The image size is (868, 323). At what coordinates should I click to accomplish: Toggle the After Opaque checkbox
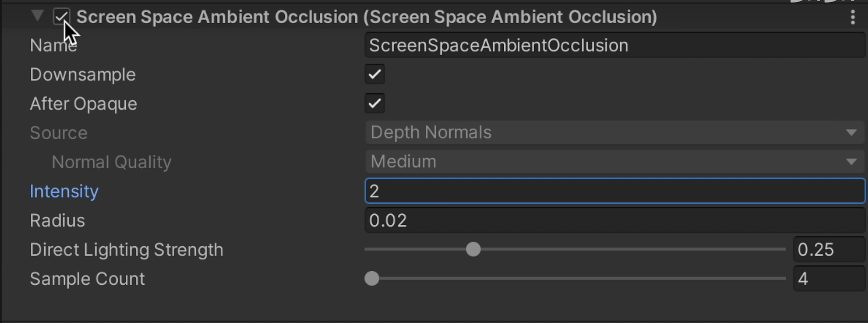click(x=374, y=103)
